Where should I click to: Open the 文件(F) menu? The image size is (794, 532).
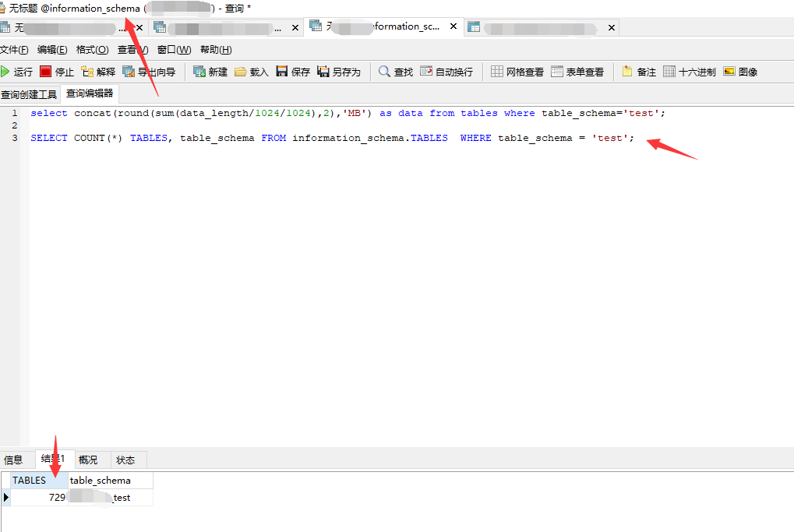[x=14, y=50]
